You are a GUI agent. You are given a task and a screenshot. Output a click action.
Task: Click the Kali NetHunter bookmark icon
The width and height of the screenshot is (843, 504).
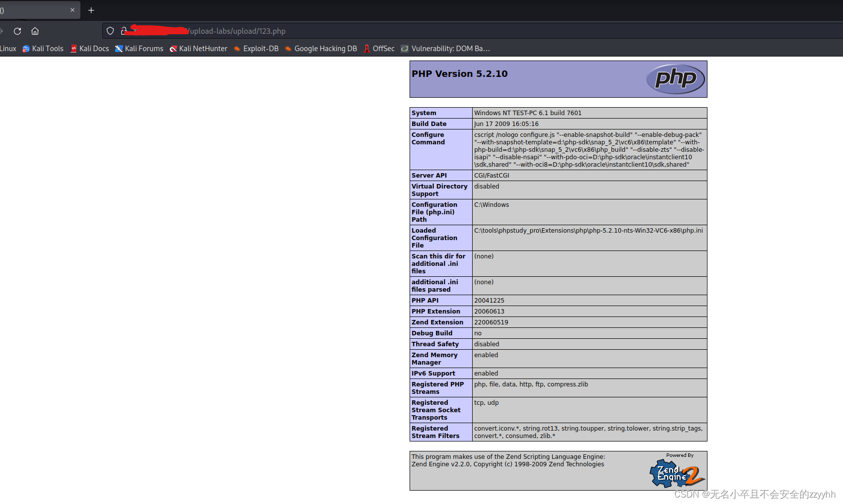[x=173, y=49]
